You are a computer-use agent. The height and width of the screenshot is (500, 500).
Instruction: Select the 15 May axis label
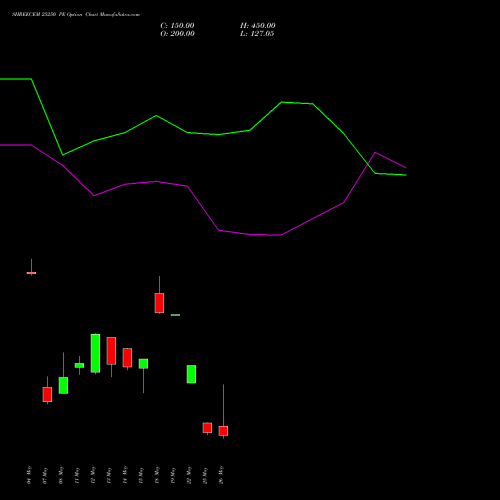(x=141, y=475)
